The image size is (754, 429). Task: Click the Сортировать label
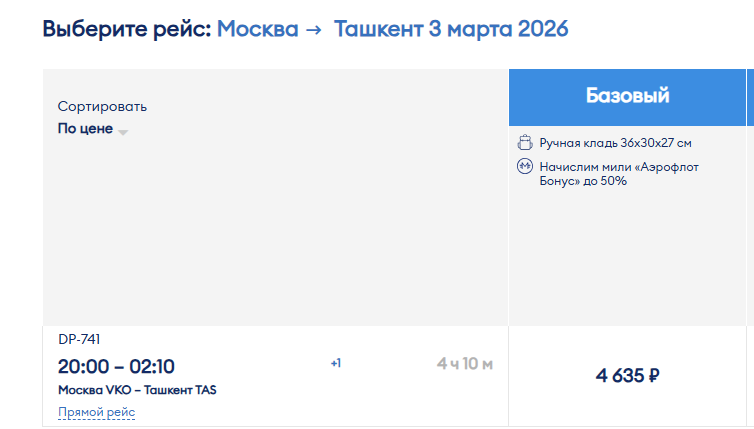[102, 106]
